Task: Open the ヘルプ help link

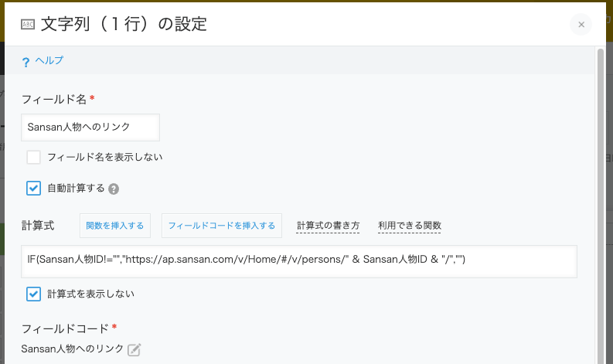Action: [x=49, y=60]
